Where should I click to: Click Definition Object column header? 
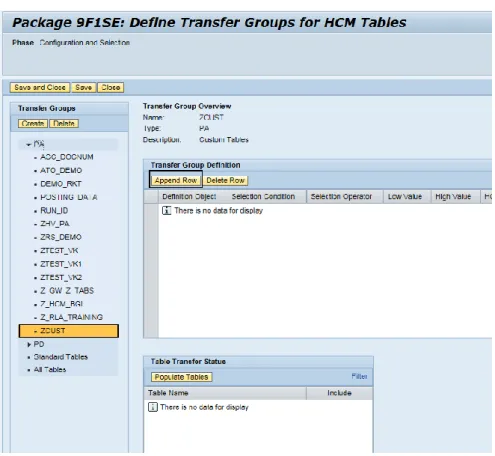pyautogui.click(x=189, y=197)
